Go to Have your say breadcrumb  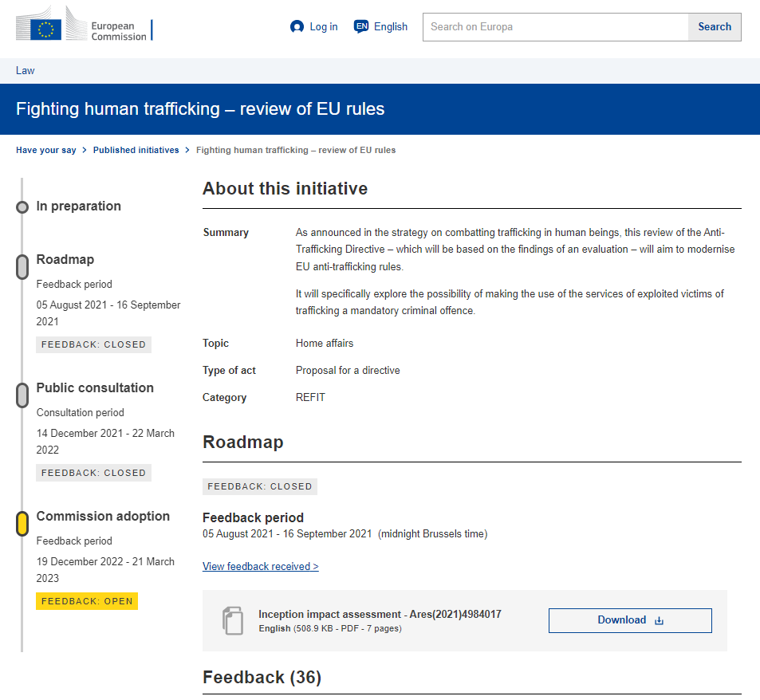[x=46, y=150]
